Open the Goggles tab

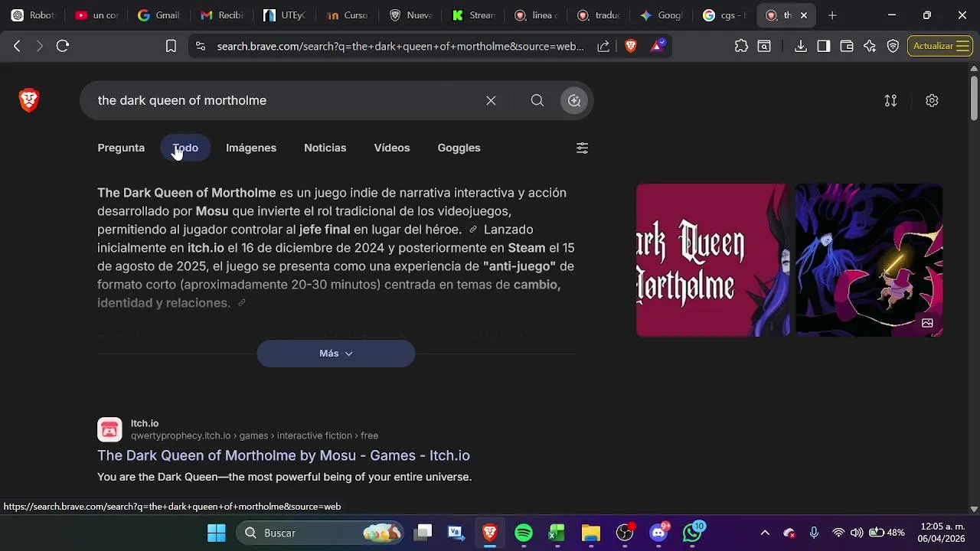point(459,148)
